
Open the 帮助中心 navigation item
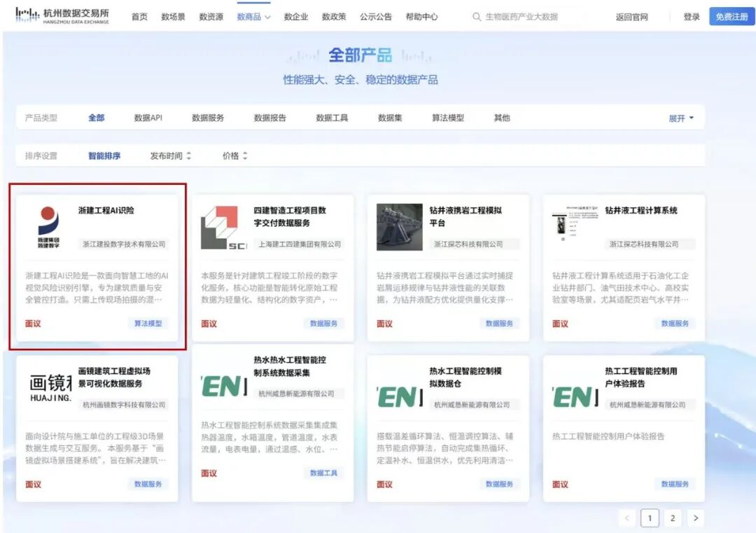422,17
